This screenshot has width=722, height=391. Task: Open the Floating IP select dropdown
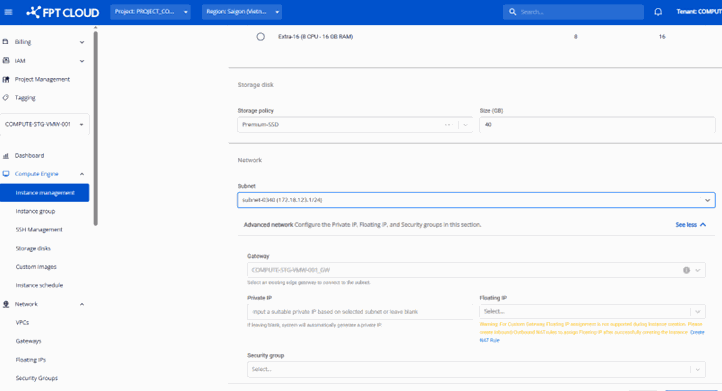pyautogui.click(x=592, y=312)
